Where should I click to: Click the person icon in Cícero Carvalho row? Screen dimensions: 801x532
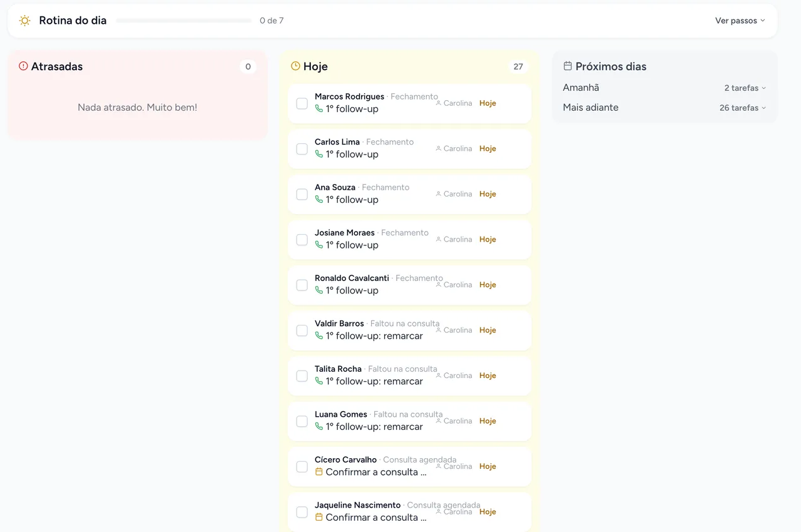[x=439, y=466]
